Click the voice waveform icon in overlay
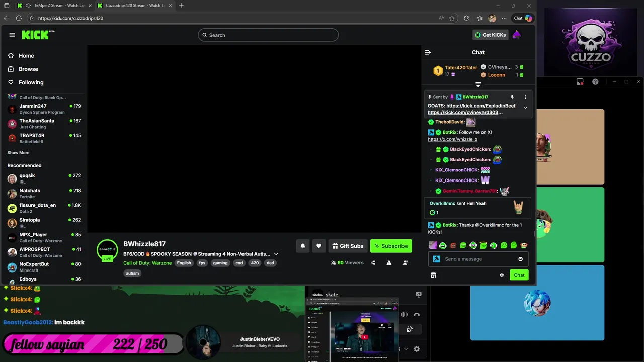 point(405,315)
